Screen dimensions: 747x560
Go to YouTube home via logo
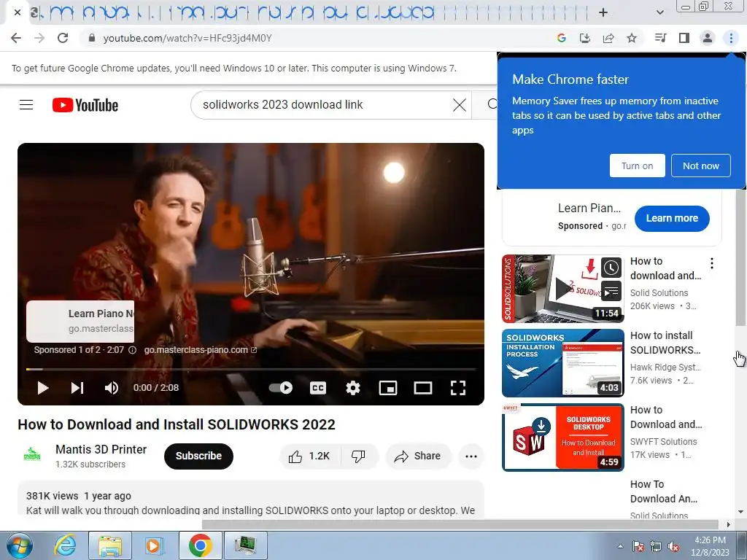[x=85, y=105]
